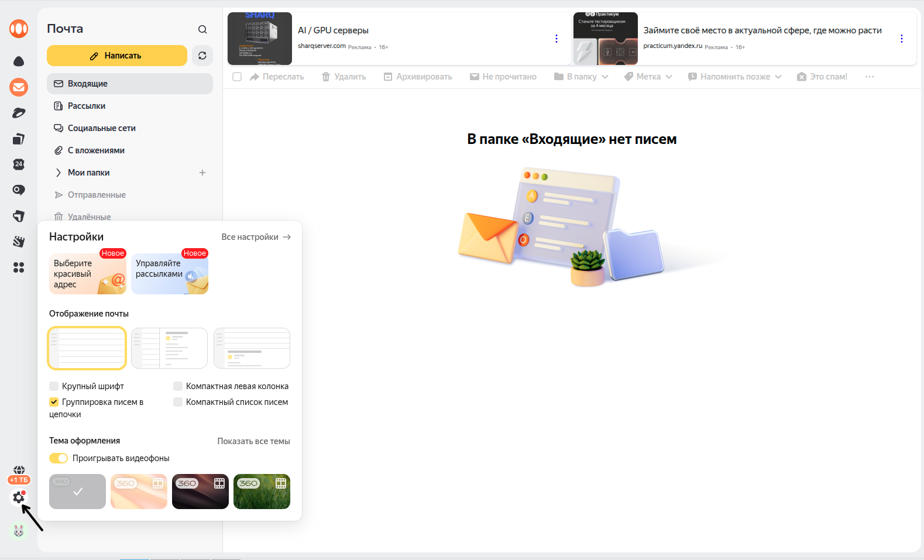Open Входящие folder
The width and height of the screenshot is (924, 560).
130,84
